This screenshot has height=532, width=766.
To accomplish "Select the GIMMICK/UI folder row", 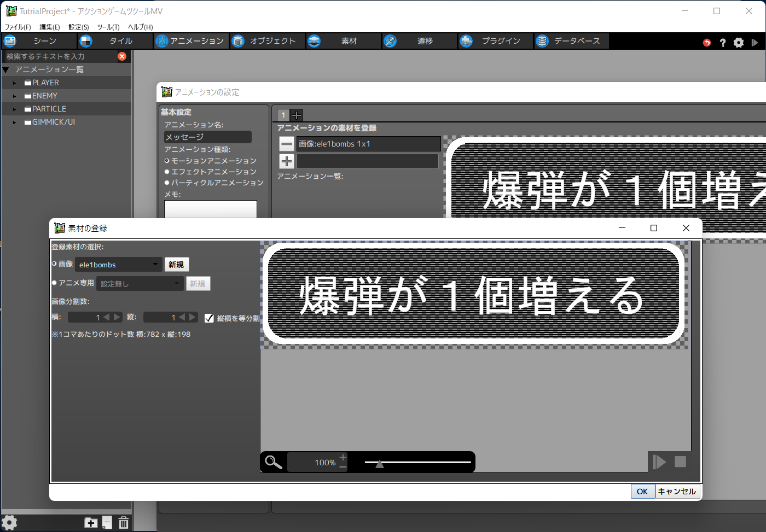I will coord(66,122).
